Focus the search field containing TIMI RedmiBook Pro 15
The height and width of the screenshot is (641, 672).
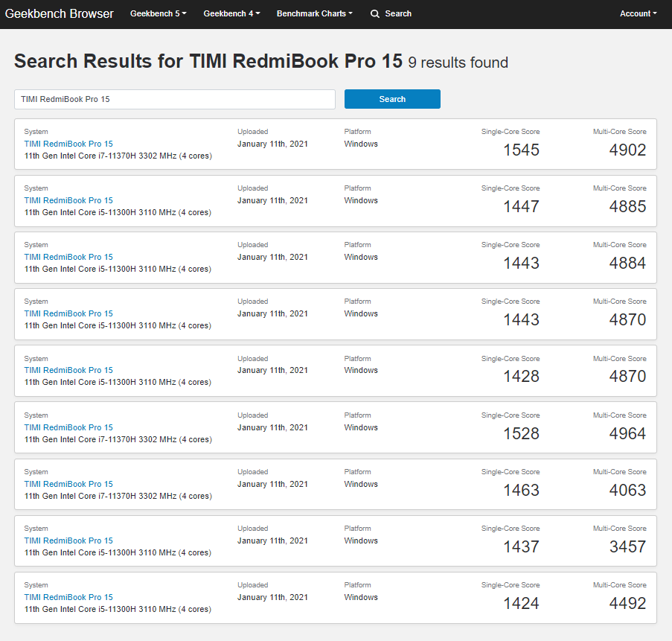click(x=175, y=99)
